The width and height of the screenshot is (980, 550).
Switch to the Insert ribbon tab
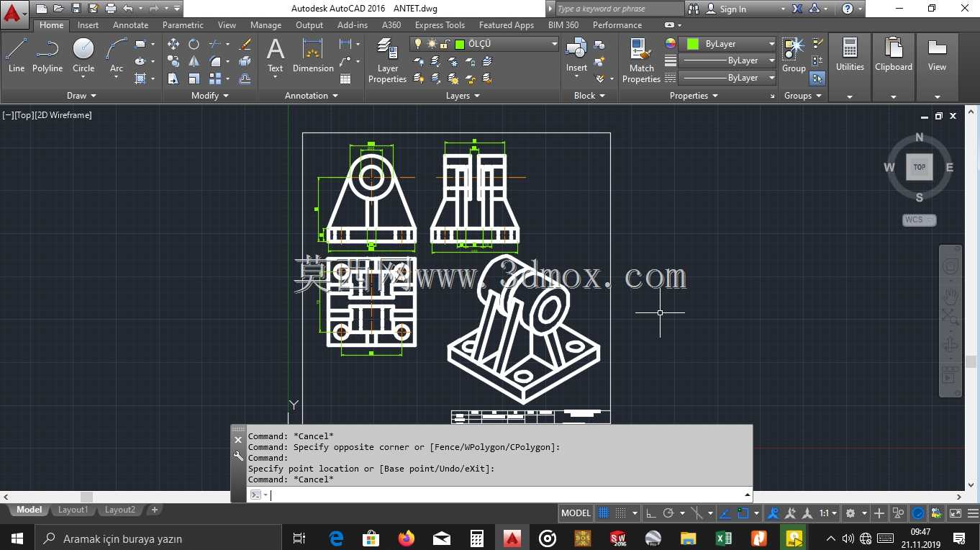click(x=88, y=25)
